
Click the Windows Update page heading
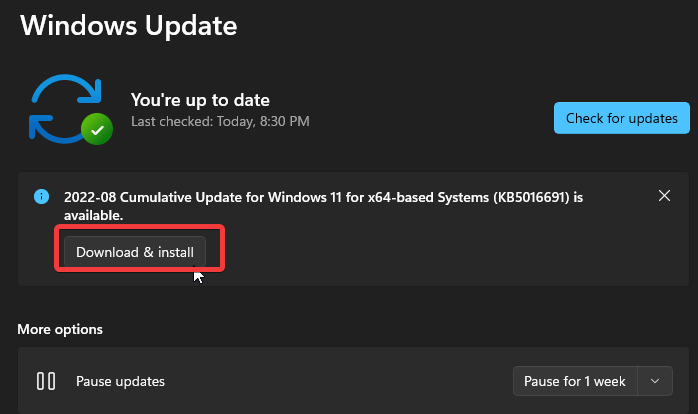[x=126, y=26]
